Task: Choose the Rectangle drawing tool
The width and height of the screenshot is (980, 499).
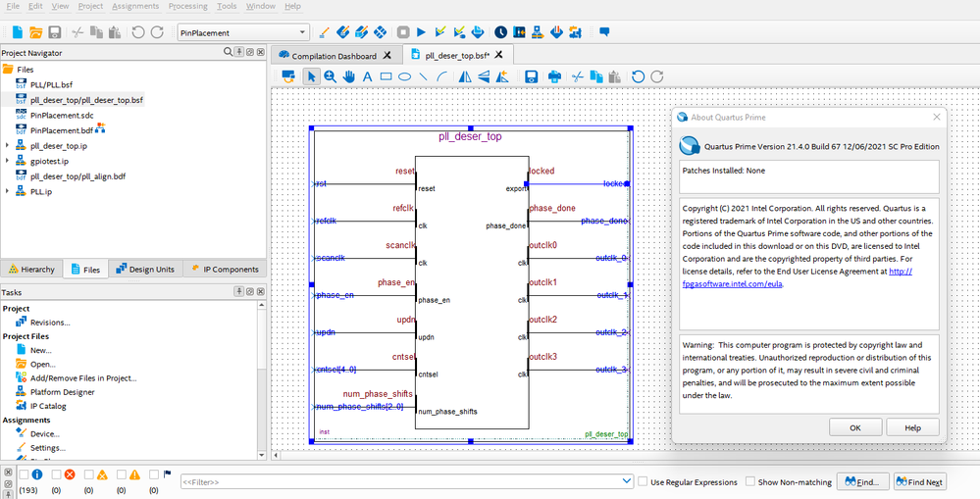Action: [387, 76]
